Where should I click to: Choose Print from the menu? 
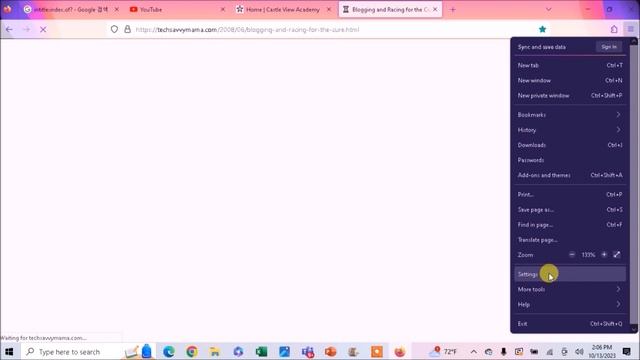[x=570, y=195]
